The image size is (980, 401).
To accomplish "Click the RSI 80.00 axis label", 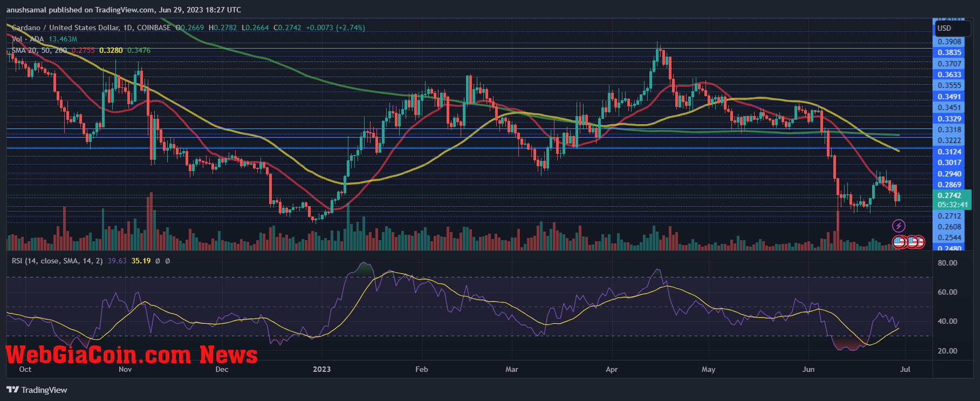I will (948, 263).
